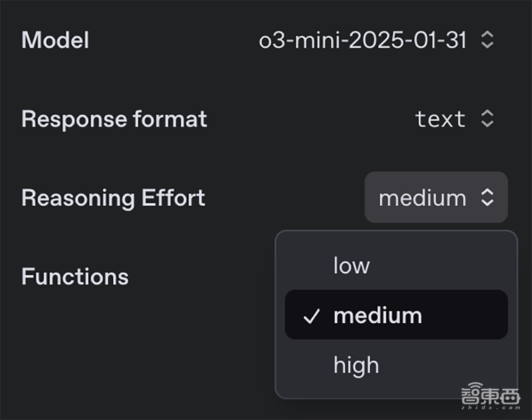Open the model selector showing o3-mini-2025-01-31

tap(363, 40)
